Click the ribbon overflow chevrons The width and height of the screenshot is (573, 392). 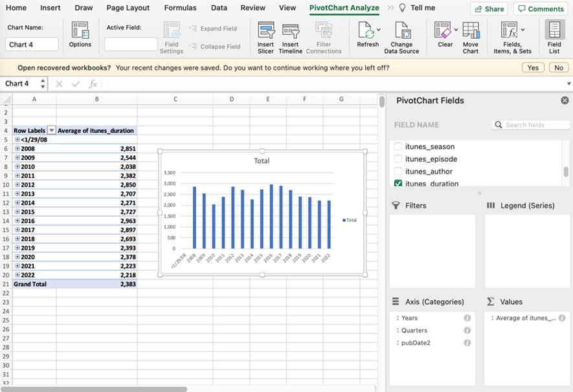tap(390, 8)
